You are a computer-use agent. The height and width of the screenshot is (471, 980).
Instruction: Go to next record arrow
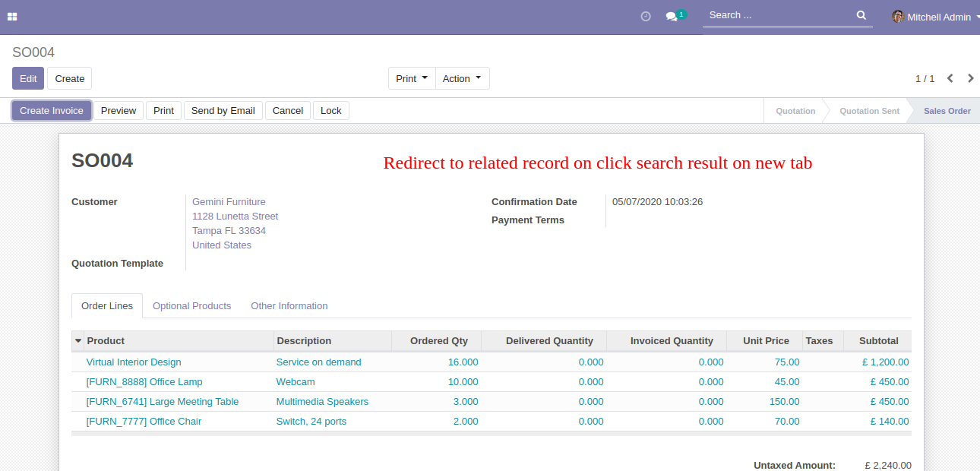[970, 78]
